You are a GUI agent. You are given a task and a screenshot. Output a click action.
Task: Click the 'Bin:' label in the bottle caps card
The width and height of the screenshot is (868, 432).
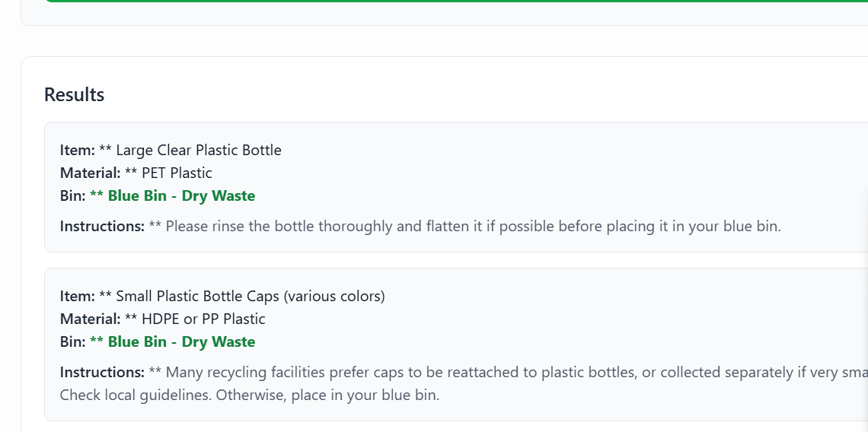(72, 341)
